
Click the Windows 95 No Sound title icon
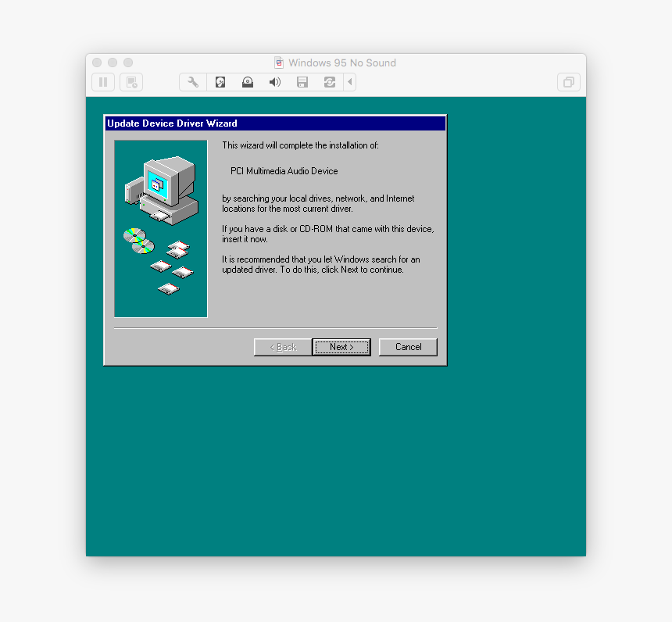coord(279,62)
